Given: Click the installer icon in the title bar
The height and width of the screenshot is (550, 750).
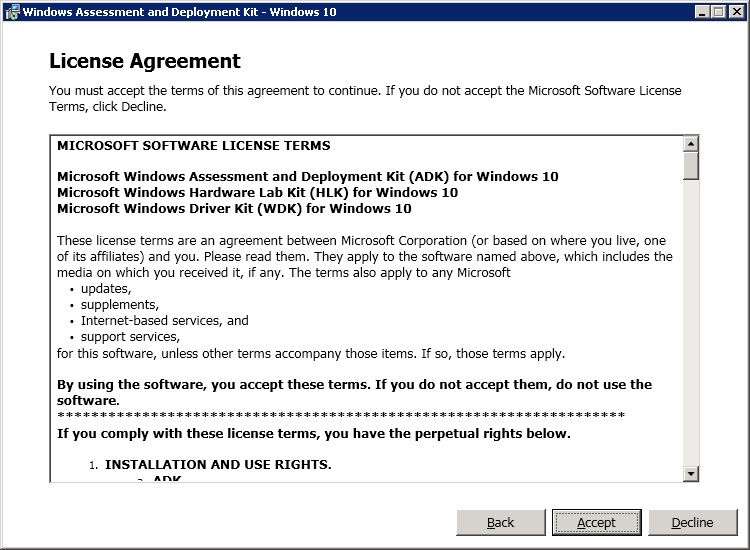Looking at the screenshot, I should (11, 12).
